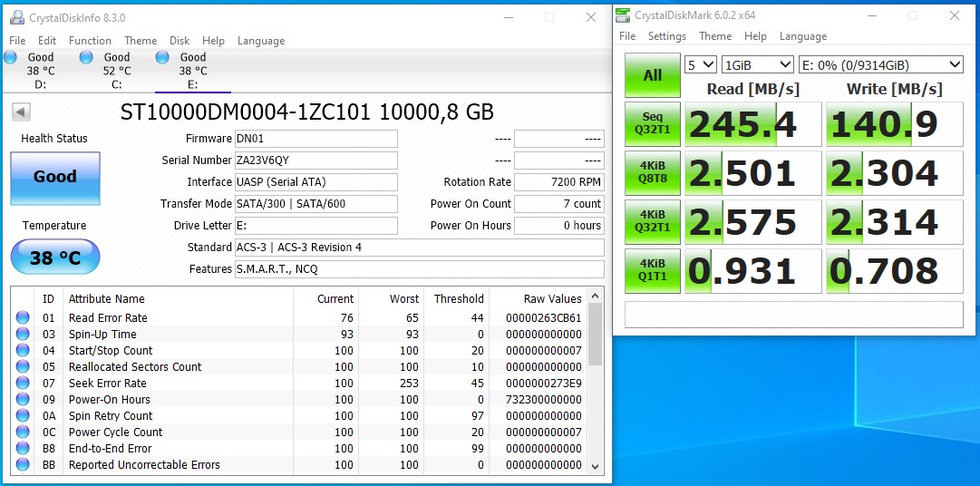
Task: Click the Transfer Mode field SATA/300 | SATA/600
Action: click(x=315, y=204)
